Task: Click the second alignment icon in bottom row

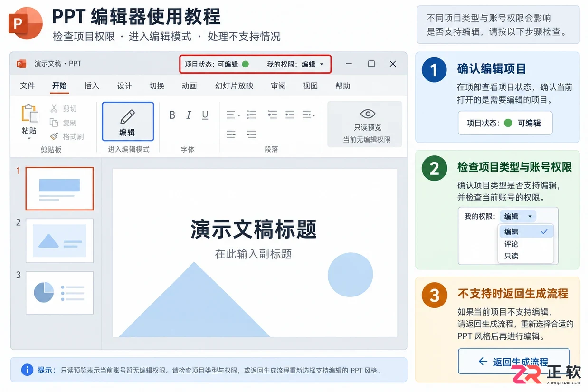Action: point(252,135)
